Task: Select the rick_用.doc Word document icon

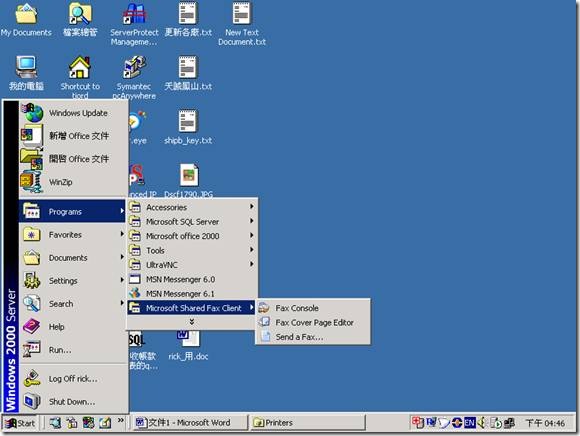Action: [x=189, y=338]
